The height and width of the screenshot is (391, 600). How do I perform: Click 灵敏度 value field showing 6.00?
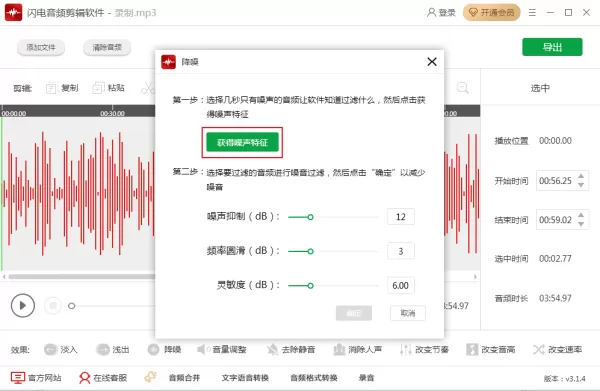401,285
